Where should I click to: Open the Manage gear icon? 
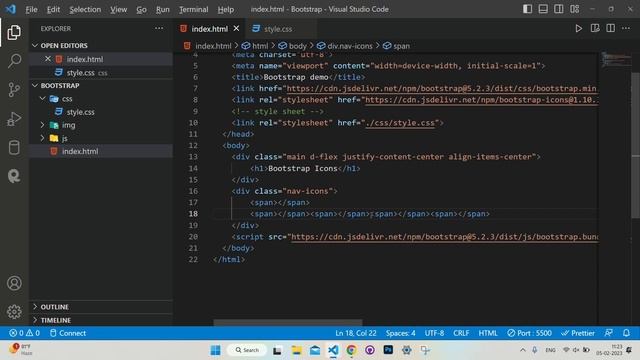pos(14,311)
